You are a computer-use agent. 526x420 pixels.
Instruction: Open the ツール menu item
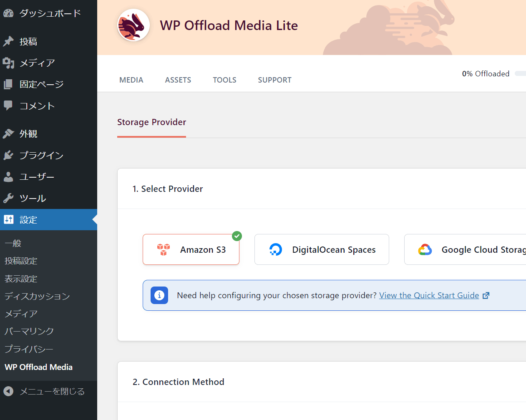click(x=48, y=198)
